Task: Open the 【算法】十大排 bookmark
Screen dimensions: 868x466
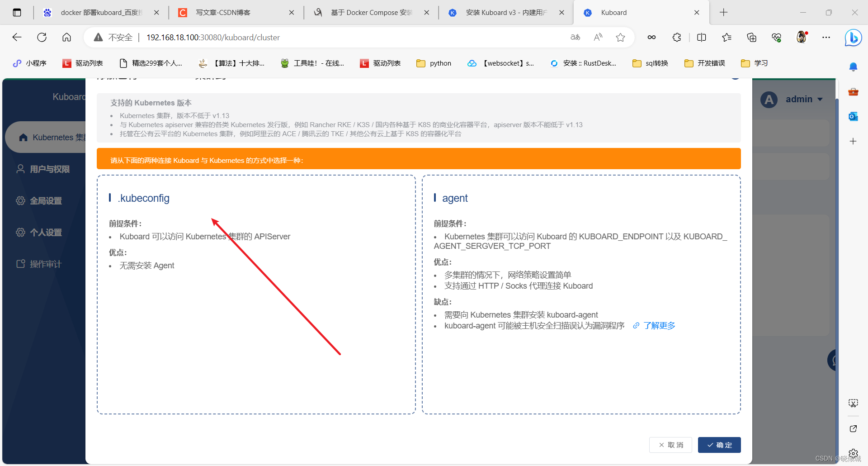Action: [x=232, y=63]
